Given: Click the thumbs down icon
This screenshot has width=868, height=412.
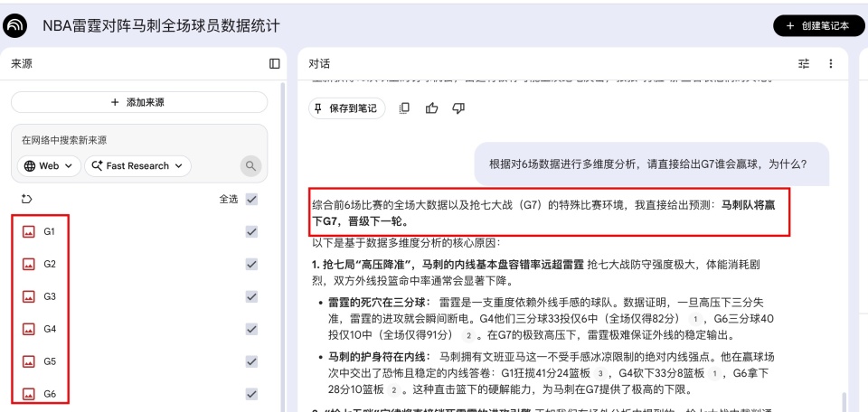Looking at the screenshot, I should coord(458,108).
